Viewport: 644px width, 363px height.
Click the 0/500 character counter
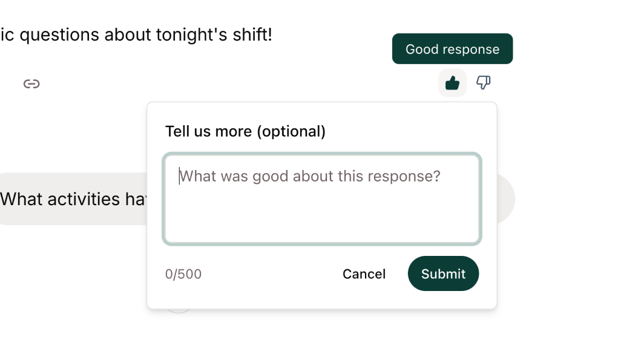pyautogui.click(x=183, y=273)
